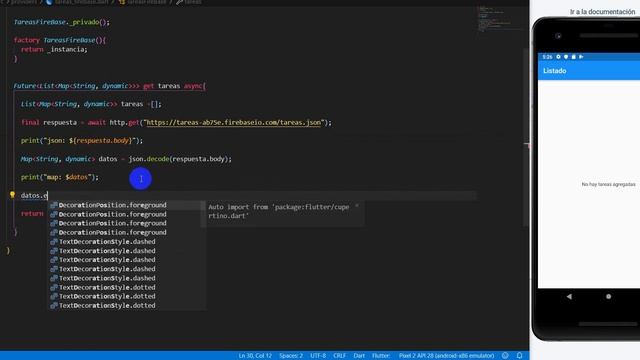Click the emulator clock showing 5:26
This screenshot has width=640, height=360.
(547, 57)
